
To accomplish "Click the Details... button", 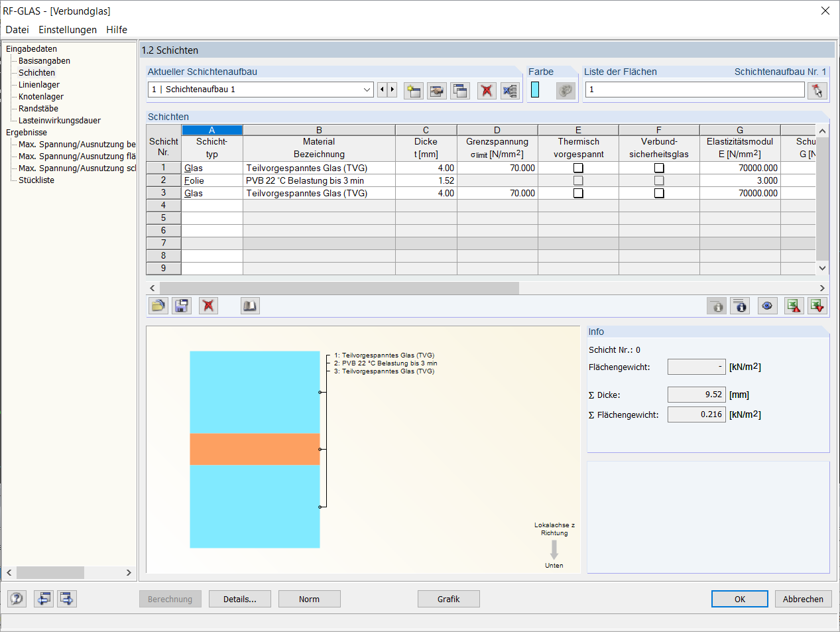I will coord(240,599).
